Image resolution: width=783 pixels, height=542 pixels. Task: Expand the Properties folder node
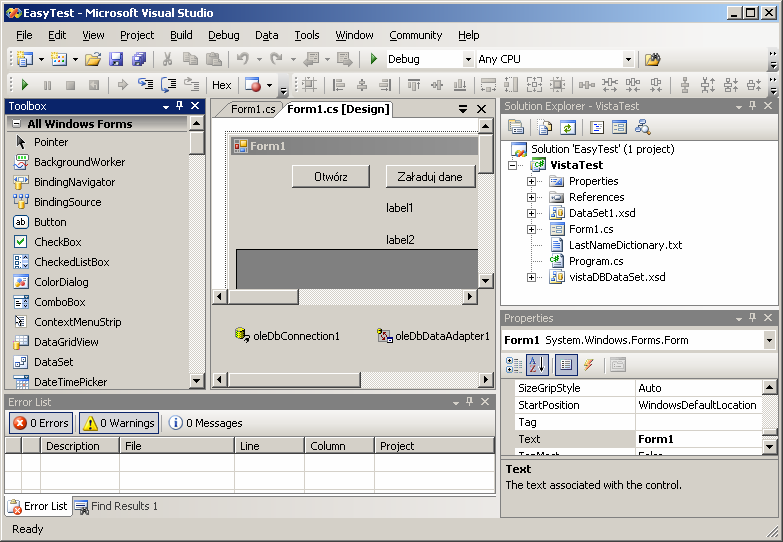pos(531,181)
